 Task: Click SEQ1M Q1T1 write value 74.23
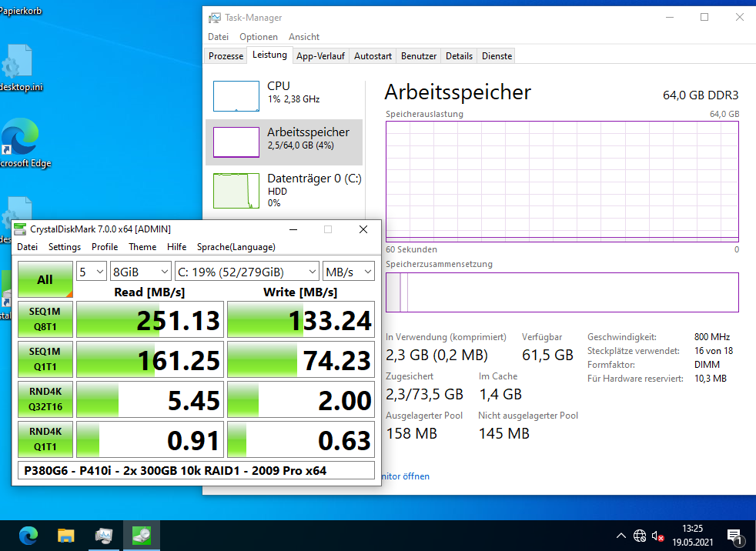point(301,359)
